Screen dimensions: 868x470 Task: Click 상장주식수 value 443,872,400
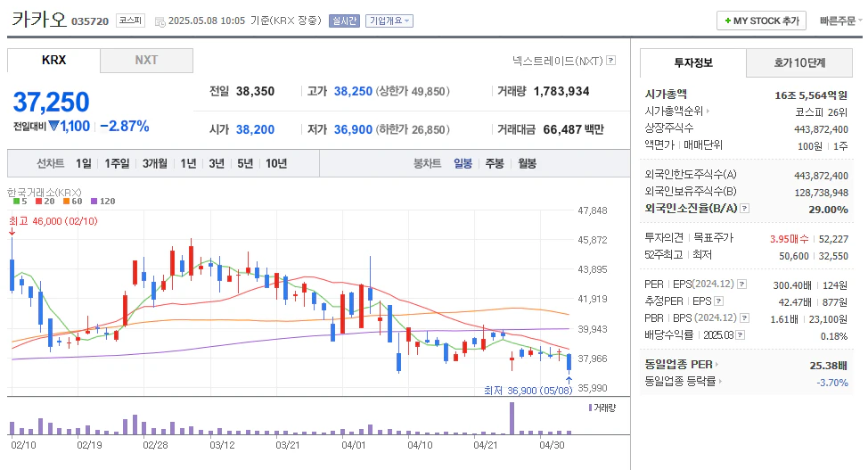click(x=821, y=129)
